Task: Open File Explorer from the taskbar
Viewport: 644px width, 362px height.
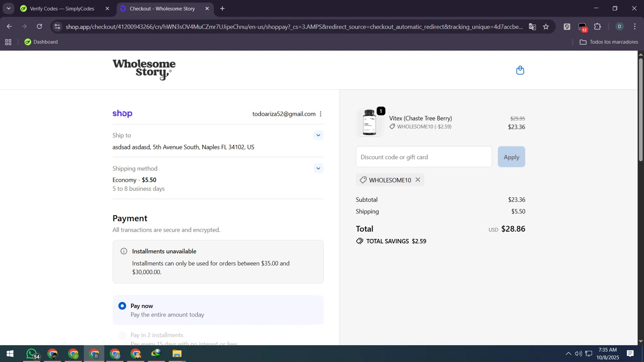Action: point(177,354)
